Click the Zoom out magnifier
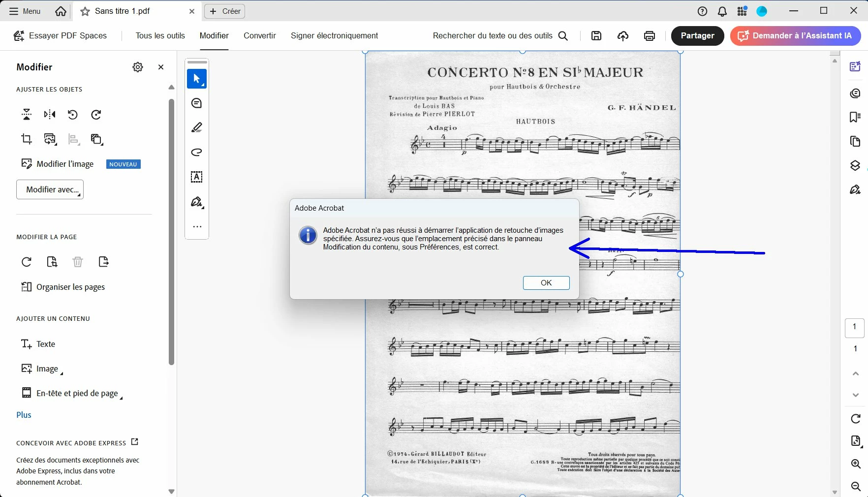Viewport: 868px width, 497px height. pyautogui.click(x=856, y=486)
